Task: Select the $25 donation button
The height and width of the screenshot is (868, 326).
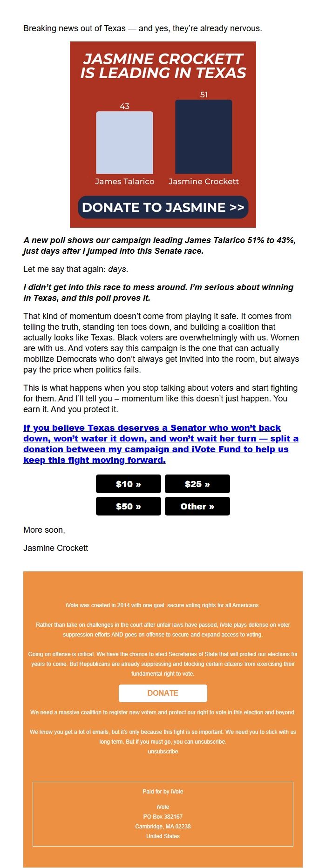Action: (197, 484)
